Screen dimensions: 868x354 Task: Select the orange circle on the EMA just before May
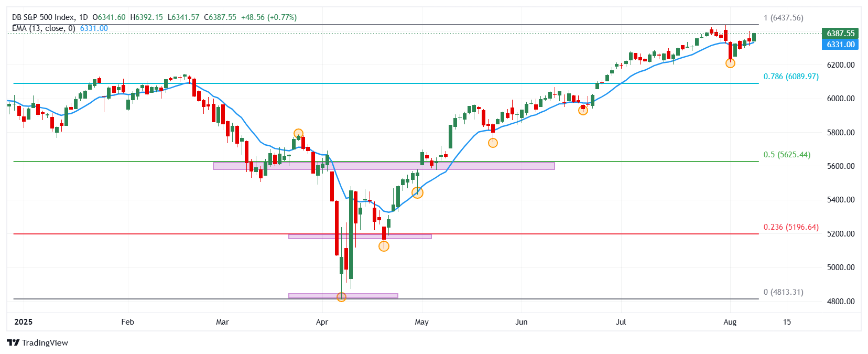(417, 192)
